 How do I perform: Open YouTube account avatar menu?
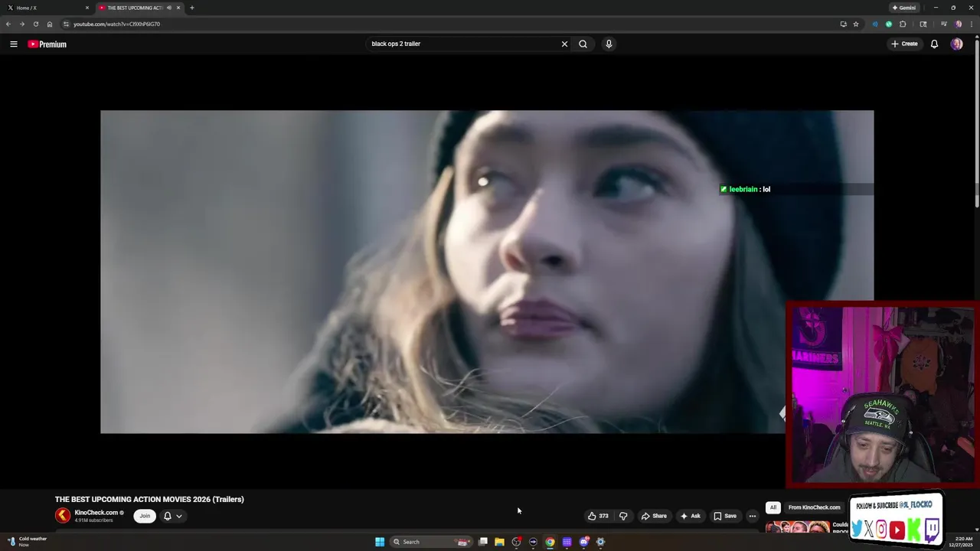point(956,44)
